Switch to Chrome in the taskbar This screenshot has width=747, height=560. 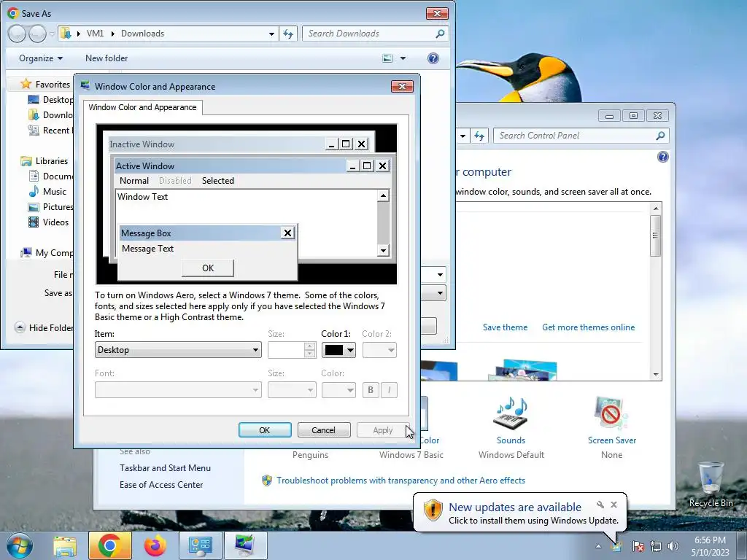pyautogui.click(x=109, y=545)
